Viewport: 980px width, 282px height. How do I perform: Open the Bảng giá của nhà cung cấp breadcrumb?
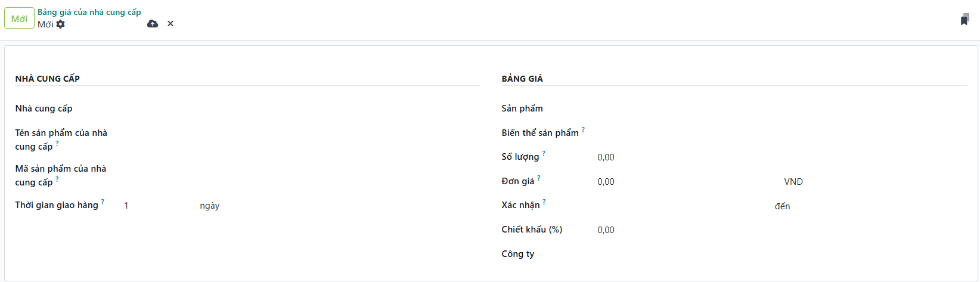(x=89, y=12)
